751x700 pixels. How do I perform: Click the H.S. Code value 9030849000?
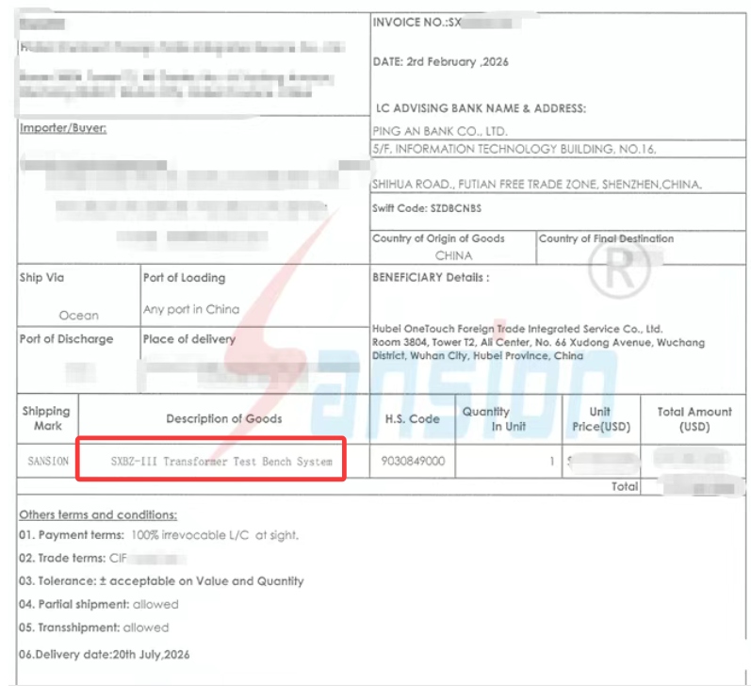pyautogui.click(x=414, y=462)
